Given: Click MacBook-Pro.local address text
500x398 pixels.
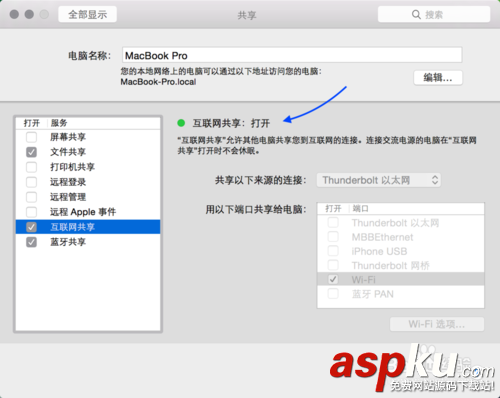Looking at the screenshot, I should click(158, 82).
